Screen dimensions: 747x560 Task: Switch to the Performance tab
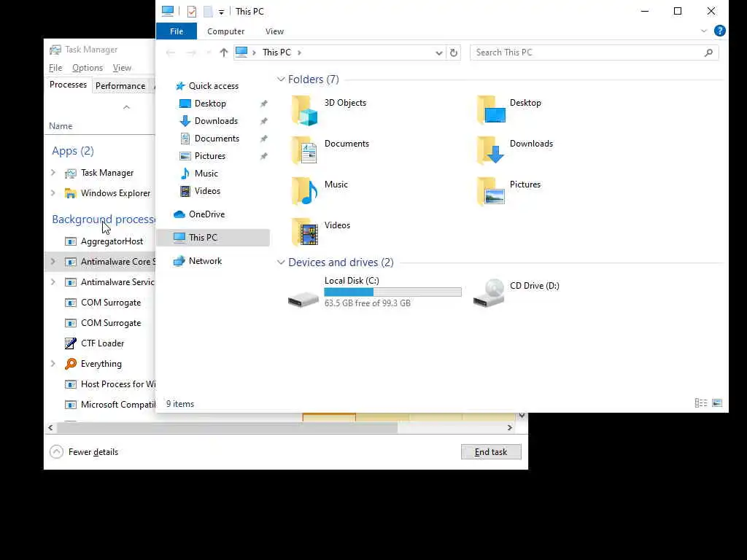coord(120,86)
